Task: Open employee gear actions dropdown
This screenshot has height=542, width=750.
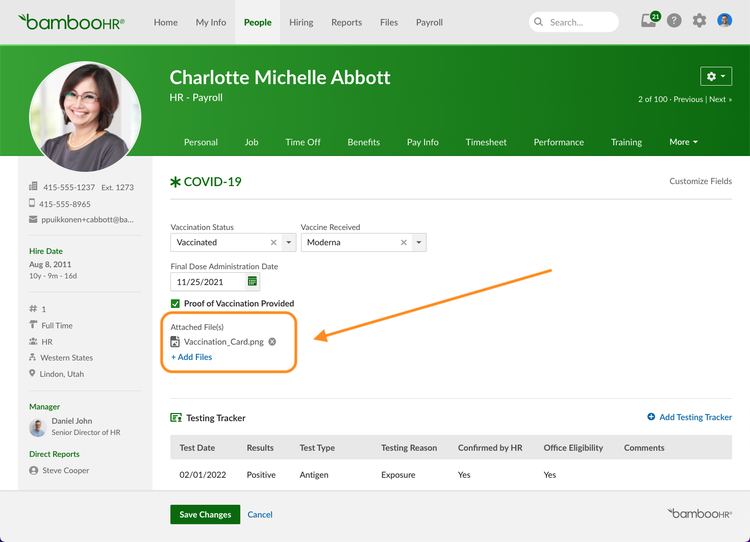Action: [715, 76]
